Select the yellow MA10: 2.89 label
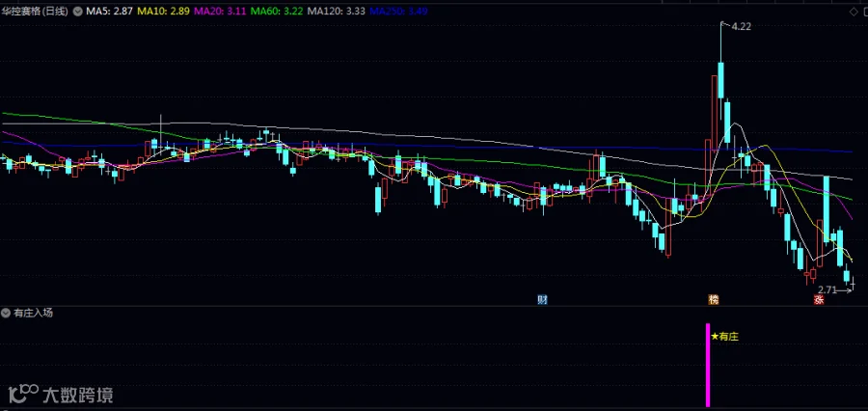 click(164, 11)
